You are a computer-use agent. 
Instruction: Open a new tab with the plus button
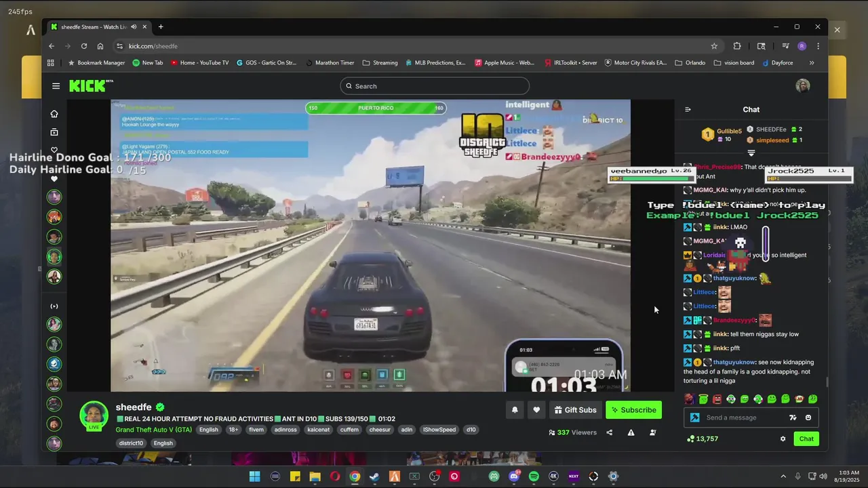point(161,27)
